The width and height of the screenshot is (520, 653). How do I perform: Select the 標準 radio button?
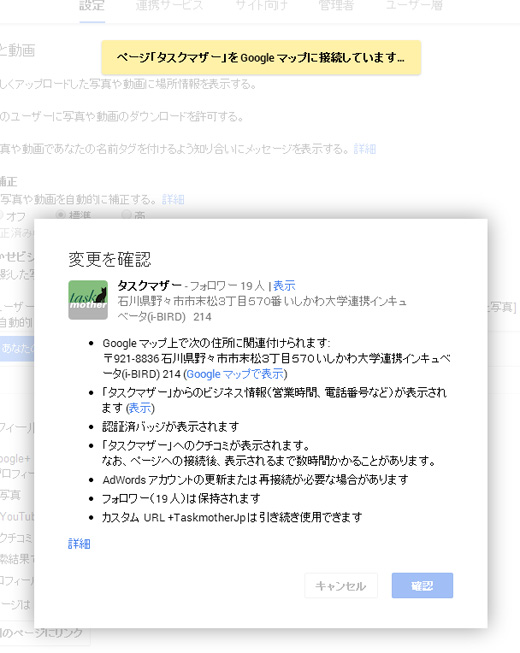[x=61, y=215]
